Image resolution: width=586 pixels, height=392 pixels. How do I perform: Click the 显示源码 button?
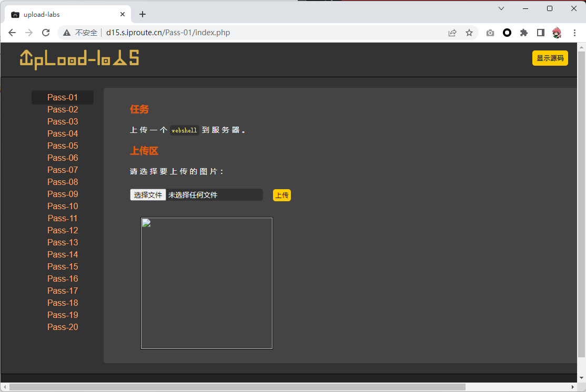coord(550,58)
